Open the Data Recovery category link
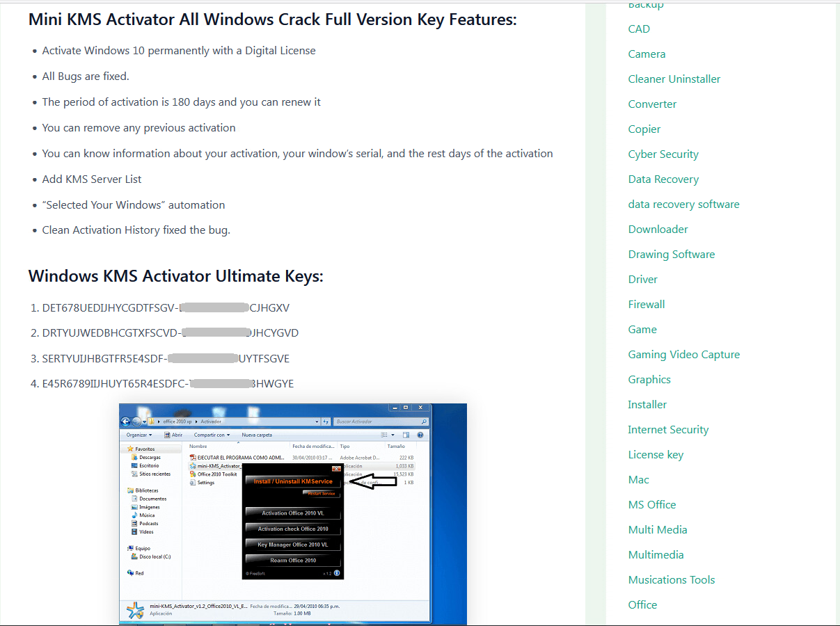The height and width of the screenshot is (626, 840). point(663,179)
